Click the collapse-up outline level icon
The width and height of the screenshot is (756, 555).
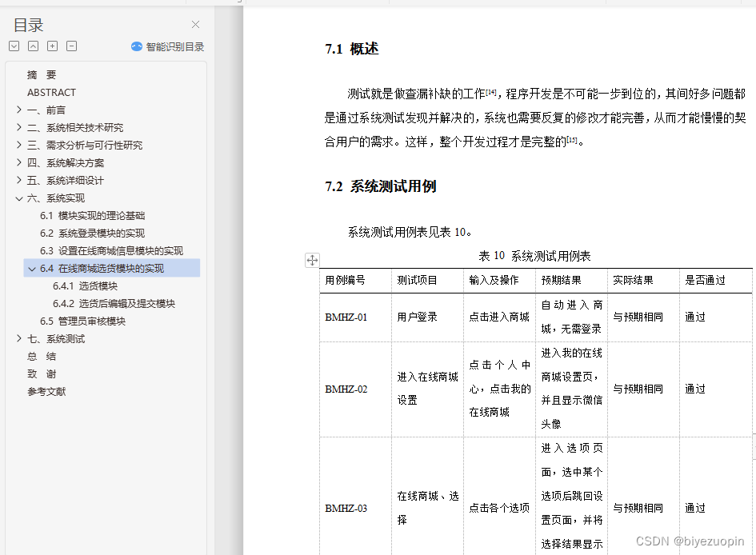click(x=34, y=46)
